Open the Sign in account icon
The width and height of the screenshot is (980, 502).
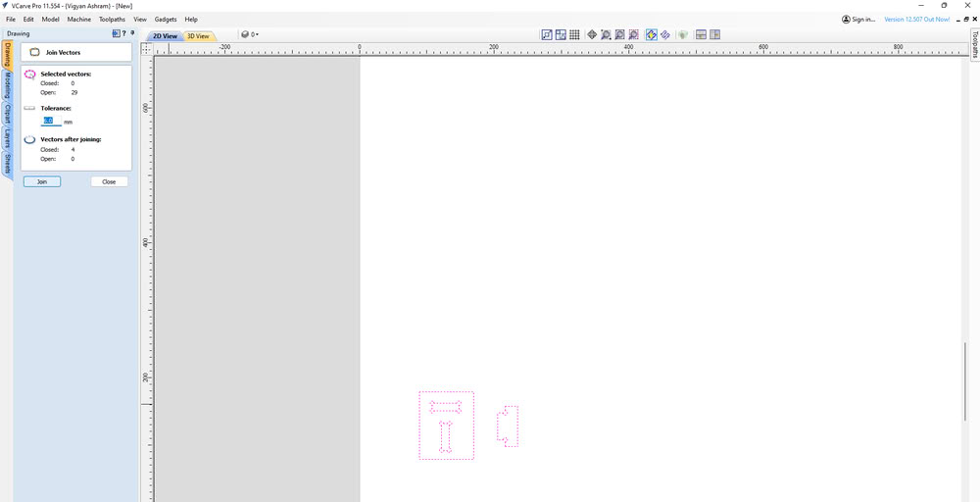point(847,20)
